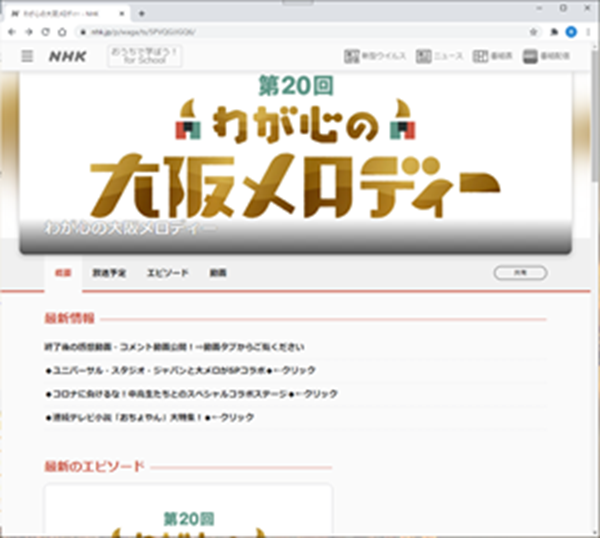Open the 新型ウイルス section icon
Screen dimensions: 600x538
pos(375,56)
